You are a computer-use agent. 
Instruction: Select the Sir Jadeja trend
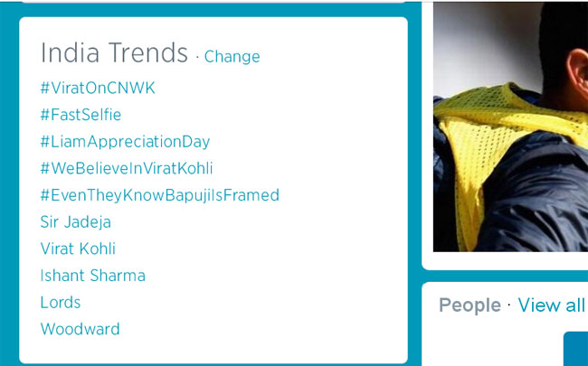[x=76, y=222]
